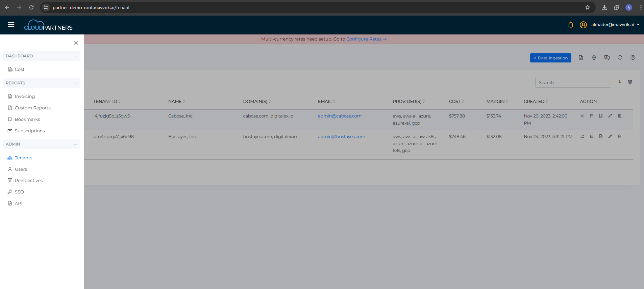Open the akhader@mavvrik.ai account dropdown

pos(615,25)
